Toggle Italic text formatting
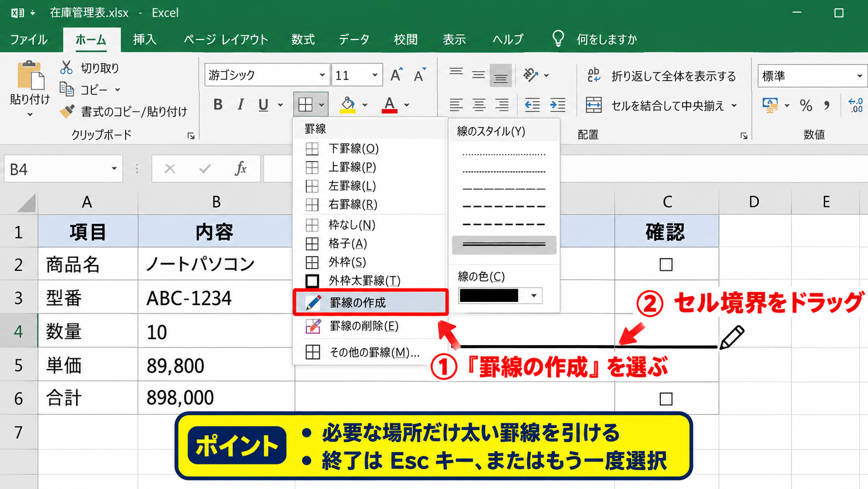 240,105
